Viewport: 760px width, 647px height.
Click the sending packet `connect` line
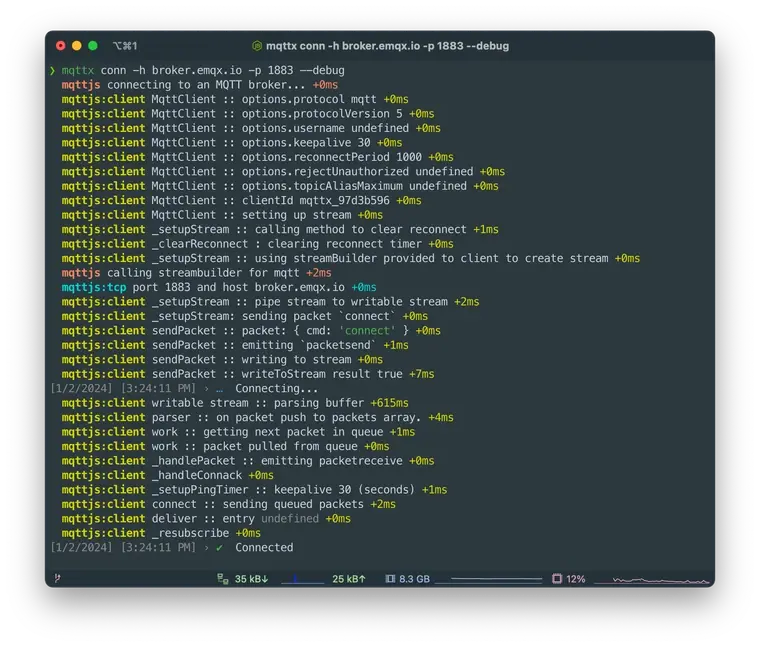244,316
